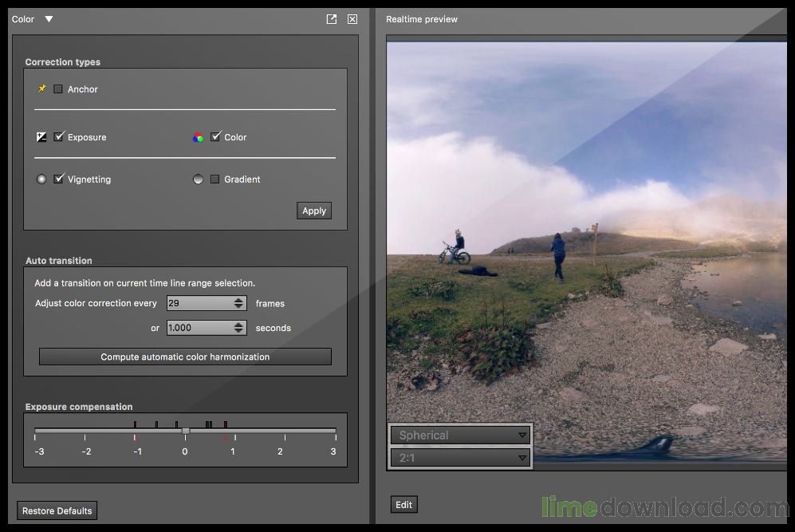Screen dimensions: 795x532
Task: Click the pop-out panel icon
Action: tap(331, 18)
